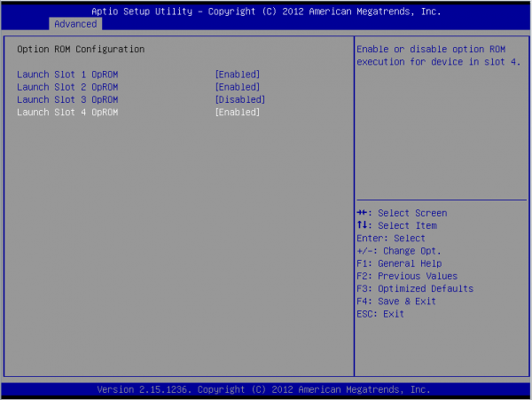
Task: Click the highlighted Launch Slot 4 OpROM label
Action: point(67,113)
